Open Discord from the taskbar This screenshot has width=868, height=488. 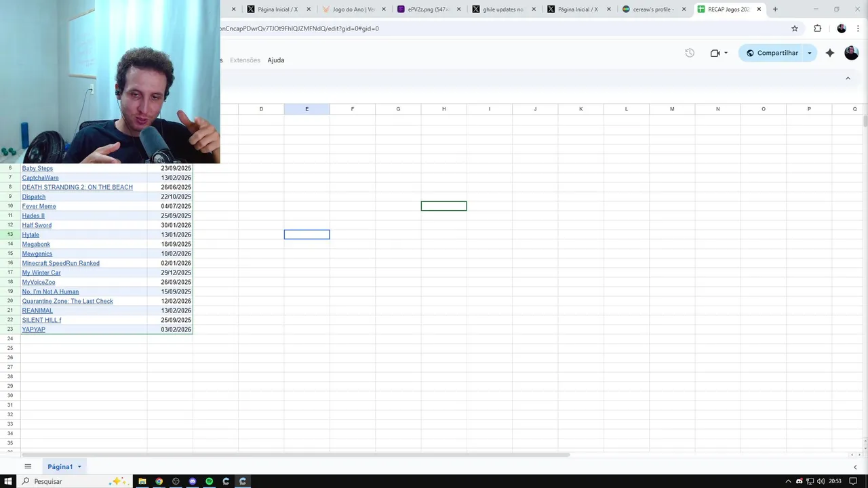coord(193,481)
